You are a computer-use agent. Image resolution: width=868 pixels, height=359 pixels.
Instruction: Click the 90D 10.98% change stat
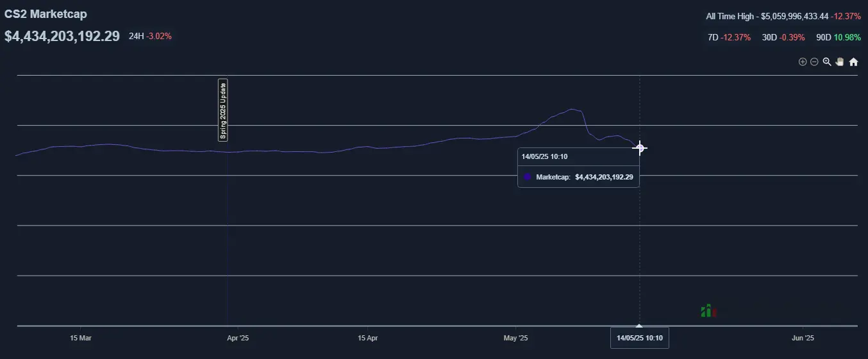click(x=839, y=37)
